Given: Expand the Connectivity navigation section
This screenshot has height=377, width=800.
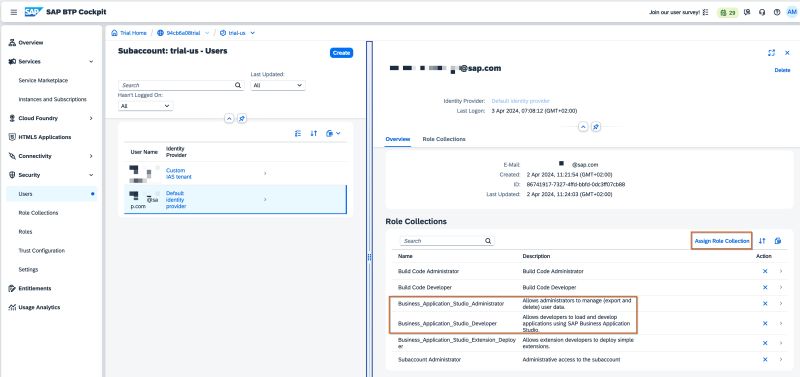Looking at the screenshot, I should pos(91,156).
